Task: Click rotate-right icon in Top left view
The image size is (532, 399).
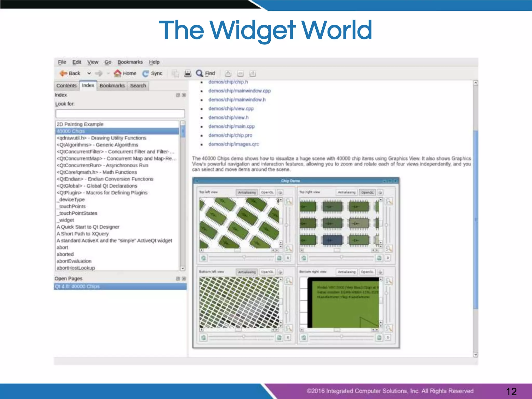Action: click(x=279, y=258)
